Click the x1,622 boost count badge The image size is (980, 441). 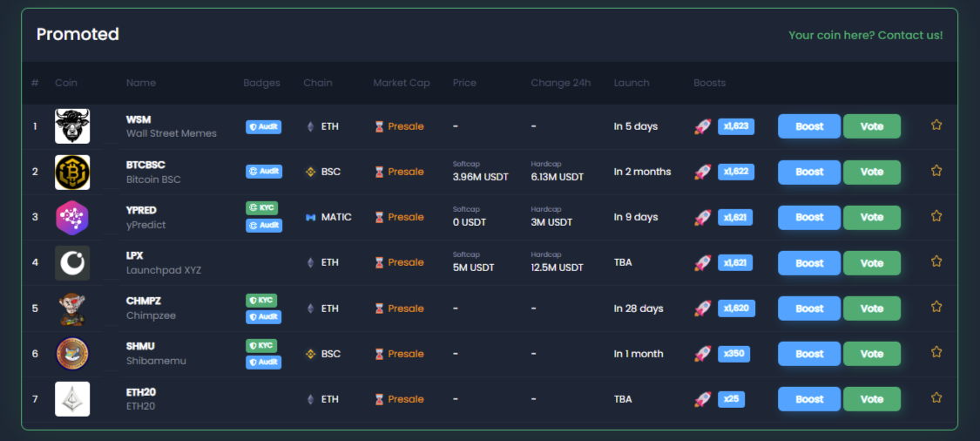coord(736,172)
